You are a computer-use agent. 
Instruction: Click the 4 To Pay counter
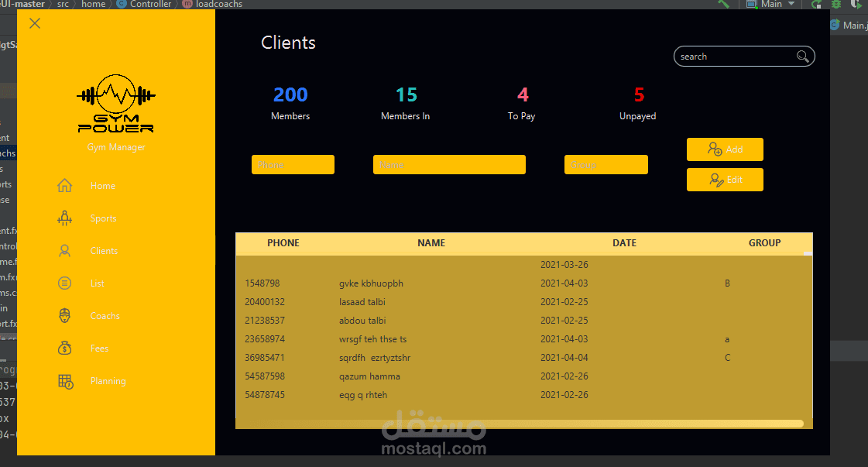(x=522, y=103)
